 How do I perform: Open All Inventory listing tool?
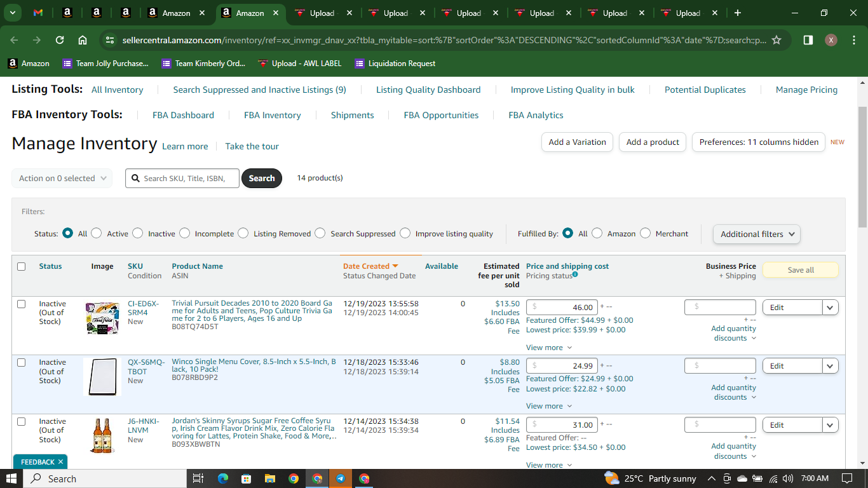tap(118, 90)
